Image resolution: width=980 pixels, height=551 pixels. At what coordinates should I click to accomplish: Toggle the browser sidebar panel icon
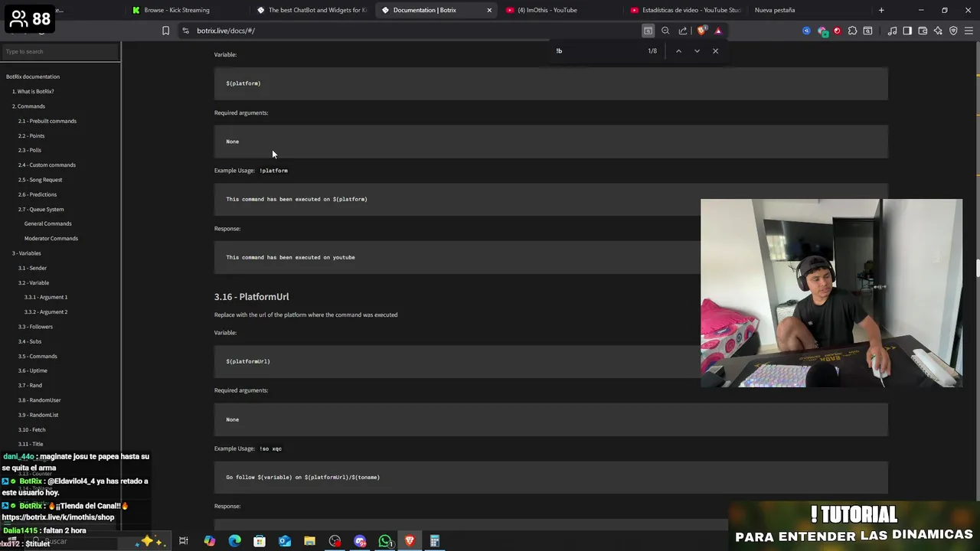click(907, 31)
